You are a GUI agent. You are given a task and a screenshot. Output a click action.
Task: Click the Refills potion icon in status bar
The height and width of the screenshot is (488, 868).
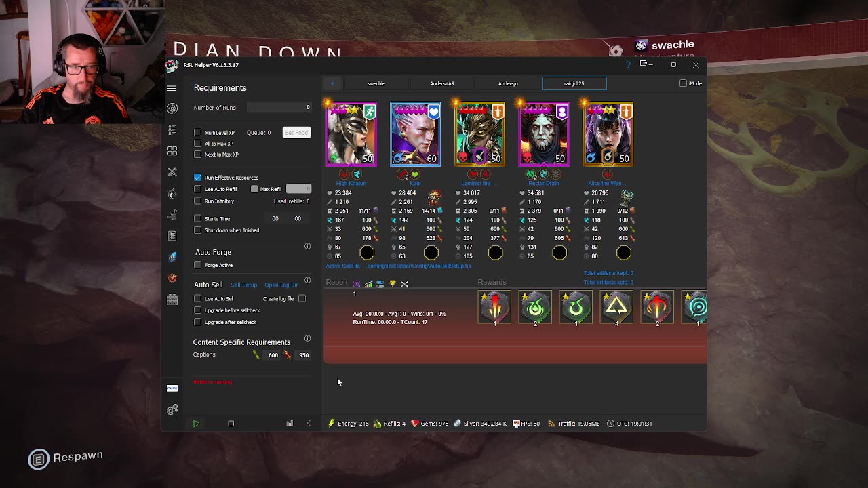[378, 424]
